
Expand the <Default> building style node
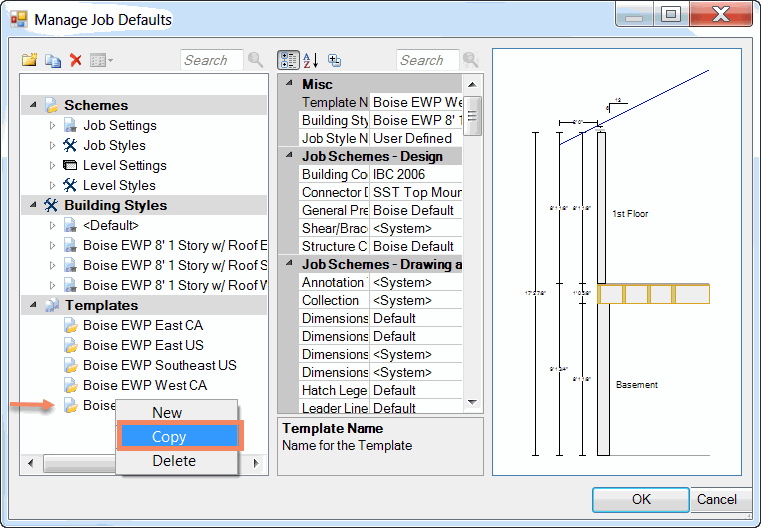coord(52,225)
